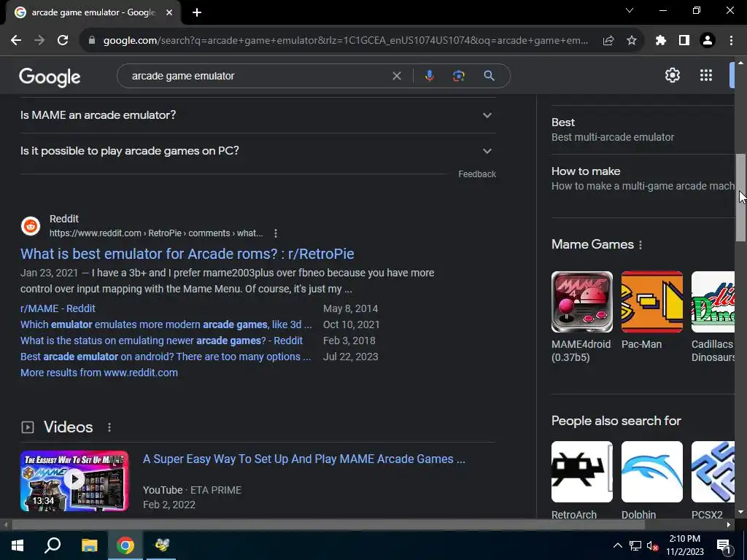Click in the Google search input field
The height and width of the screenshot is (560, 747).
click(x=258, y=76)
